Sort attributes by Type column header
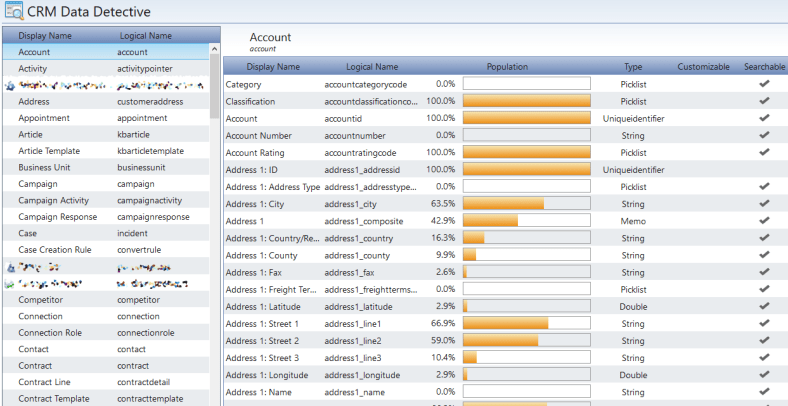Image resolution: width=788 pixels, height=406 pixels. (x=633, y=67)
